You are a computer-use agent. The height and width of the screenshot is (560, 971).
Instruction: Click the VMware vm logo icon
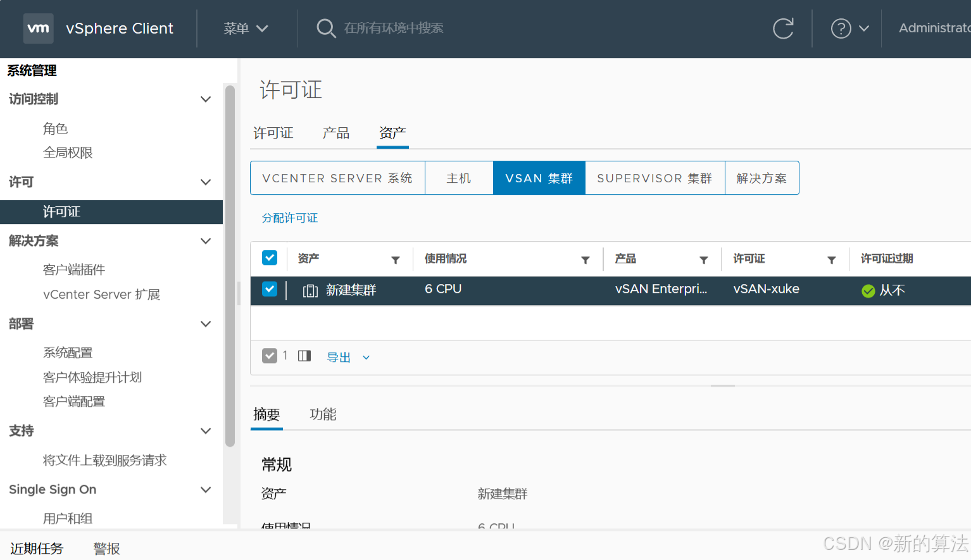click(38, 28)
